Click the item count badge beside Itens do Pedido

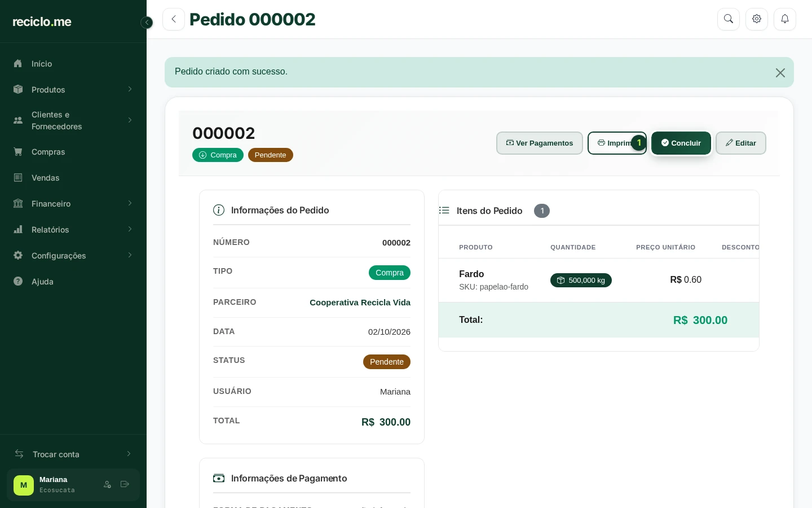542,211
